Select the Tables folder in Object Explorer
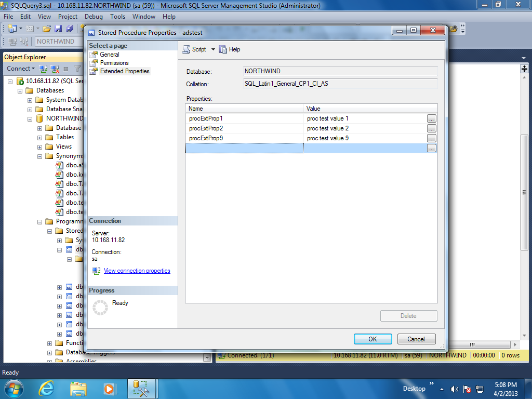Image resolution: width=532 pixels, height=399 pixels. 65,137
